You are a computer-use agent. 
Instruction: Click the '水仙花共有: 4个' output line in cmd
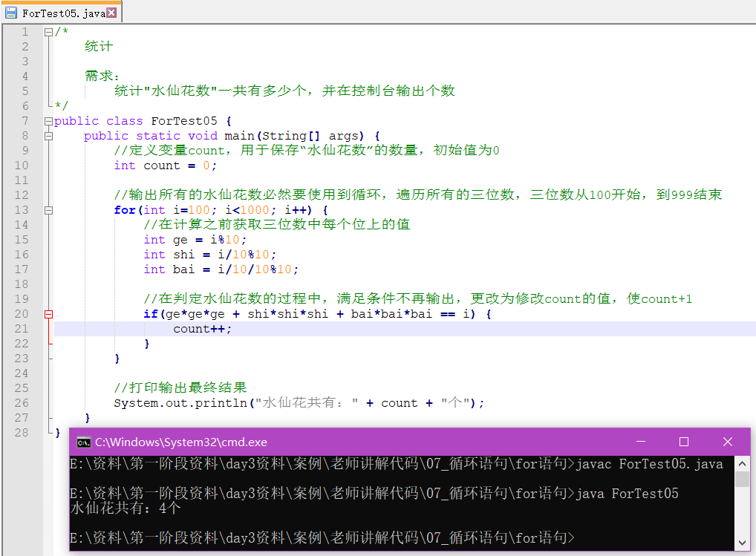(126, 508)
